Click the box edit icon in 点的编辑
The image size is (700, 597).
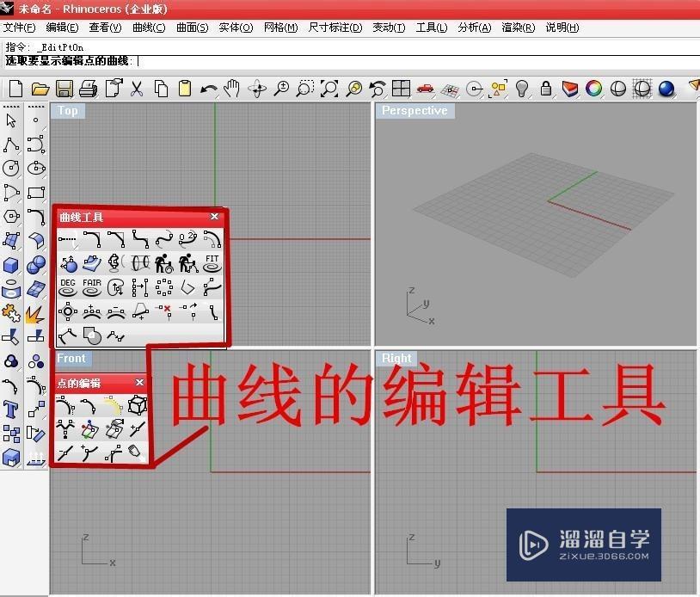point(137,406)
